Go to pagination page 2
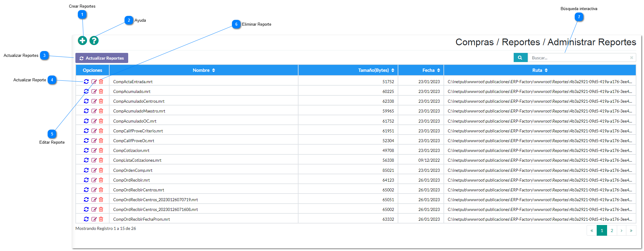The width and height of the screenshot is (644, 251). pyautogui.click(x=612, y=231)
